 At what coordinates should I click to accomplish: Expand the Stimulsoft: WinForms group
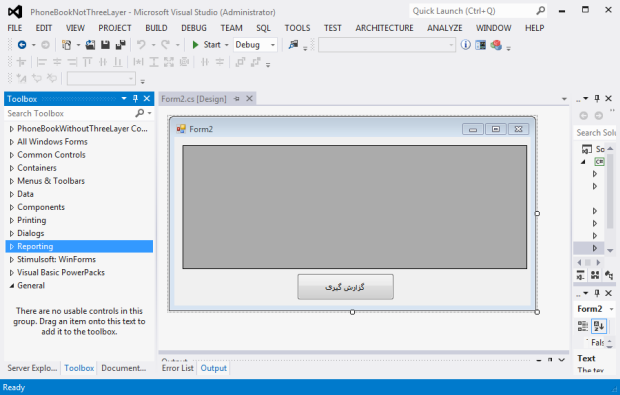tap(12, 260)
